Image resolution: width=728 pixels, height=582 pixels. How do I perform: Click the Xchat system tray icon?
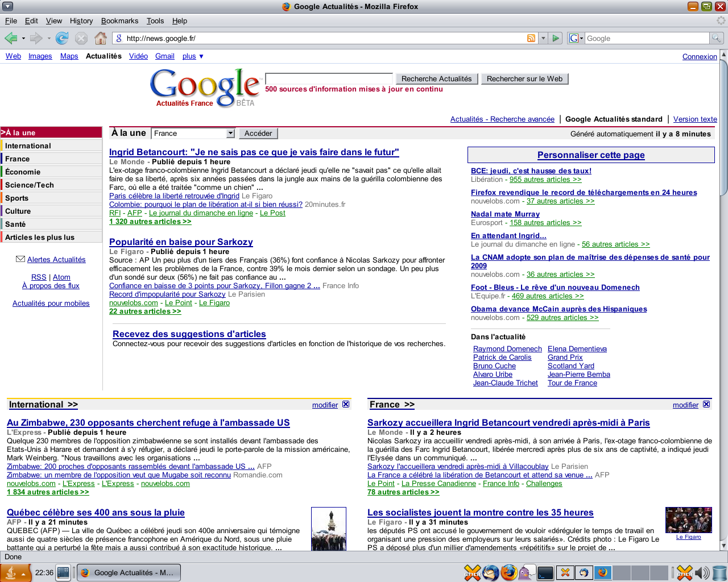(684, 572)
